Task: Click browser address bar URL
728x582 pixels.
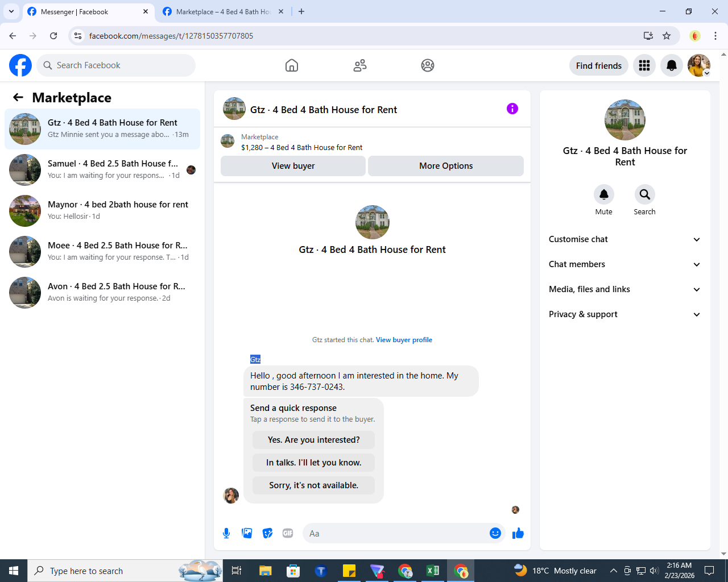Action: click(x=171, y=36)
